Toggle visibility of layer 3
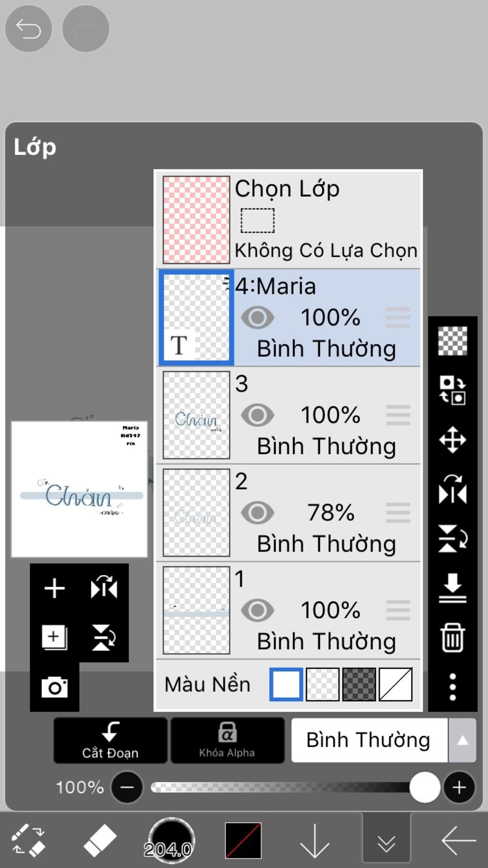Image resolution: width=488 pixels, height=868 pixels. tap(257, 415)
